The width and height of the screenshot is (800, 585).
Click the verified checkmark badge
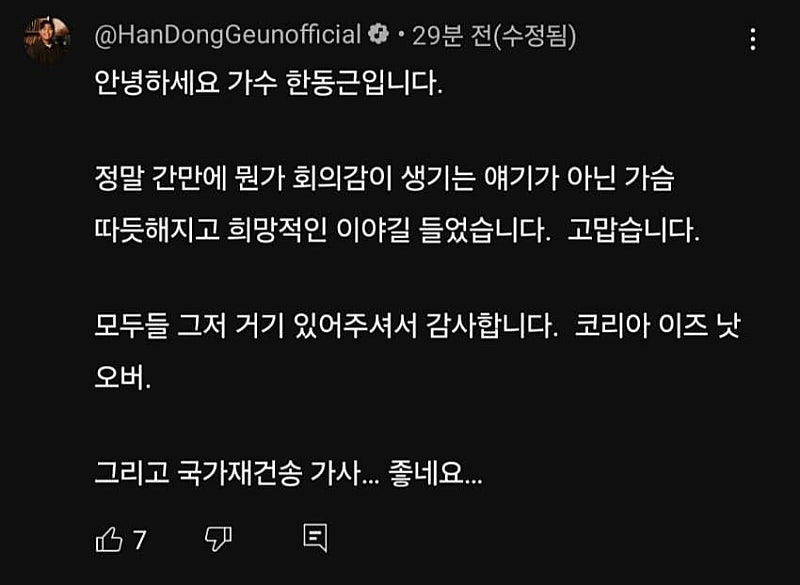[379, 36]
